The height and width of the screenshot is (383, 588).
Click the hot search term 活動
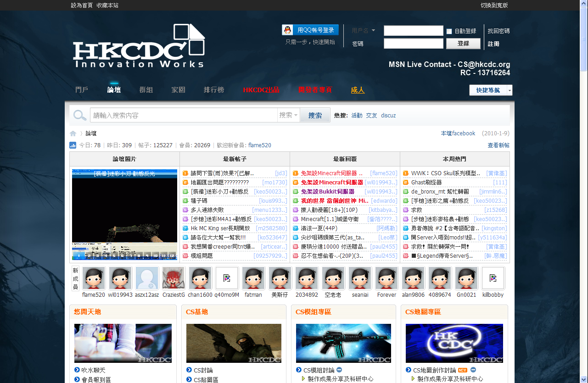pyautogui.click(x=357, y=116)
